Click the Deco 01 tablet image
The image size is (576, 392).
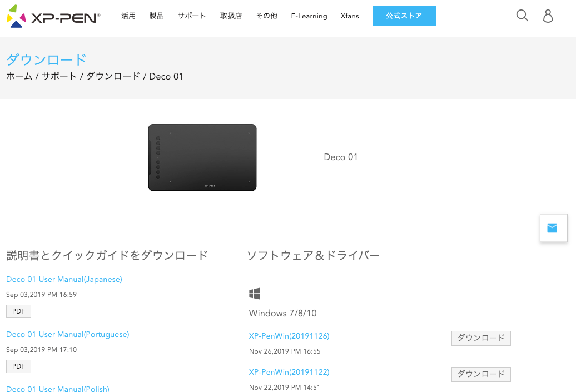click(x=202, y=157)
